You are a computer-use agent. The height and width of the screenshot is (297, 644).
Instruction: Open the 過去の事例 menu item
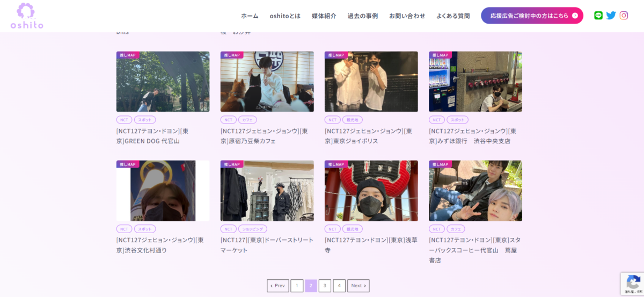[362, 16]
